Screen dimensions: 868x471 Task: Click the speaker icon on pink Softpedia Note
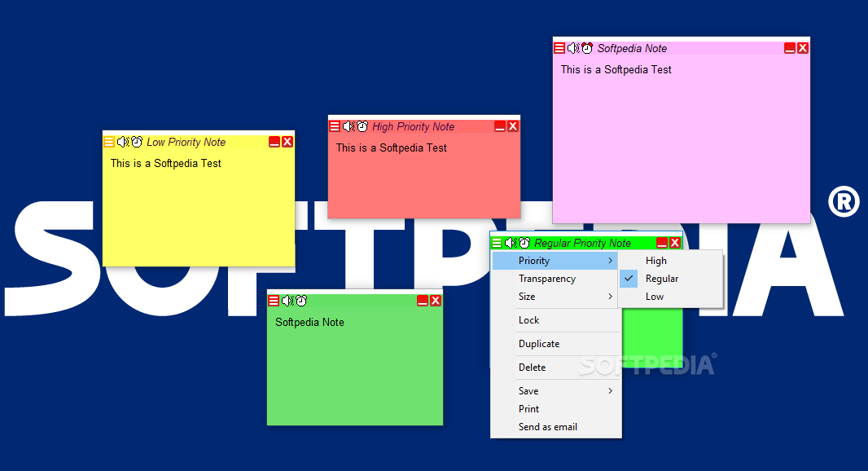click(573, 48)
